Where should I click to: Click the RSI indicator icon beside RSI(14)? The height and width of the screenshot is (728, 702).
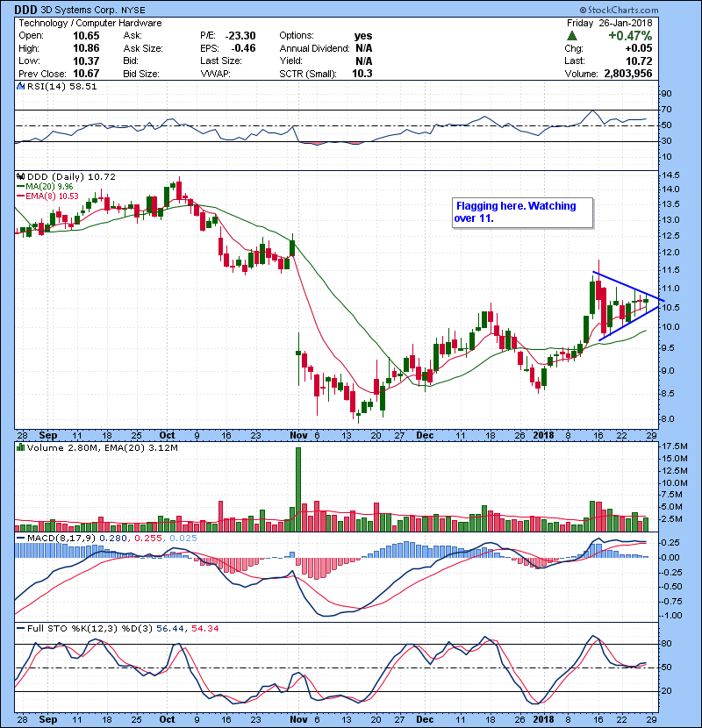[x=20, y=86]
